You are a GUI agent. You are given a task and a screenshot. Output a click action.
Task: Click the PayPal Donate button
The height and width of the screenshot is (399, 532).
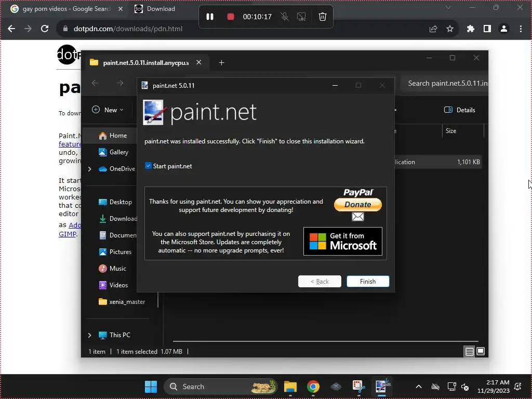(x=358, y=205)
